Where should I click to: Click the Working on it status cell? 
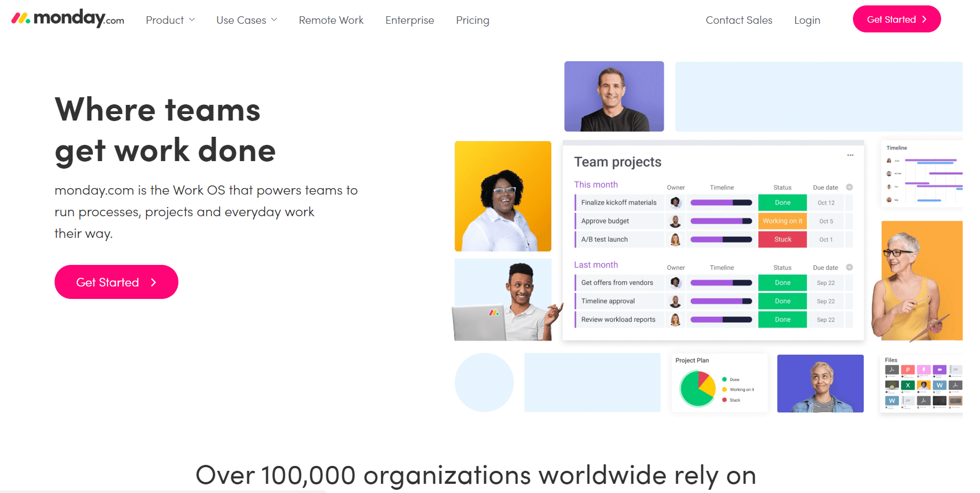782,221
